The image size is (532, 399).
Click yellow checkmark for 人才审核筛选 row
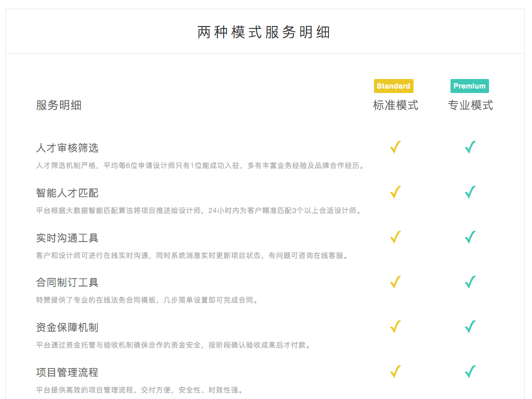pyautogui.click(x=395, y=147)
